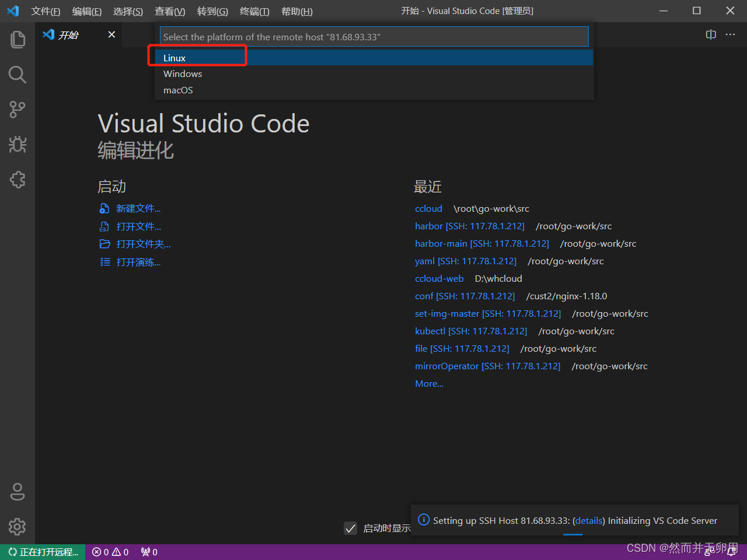Select Windows as remote host platform
Viewport: 747px width, 560px height.
pyautogui.click(x=373, y=74)
